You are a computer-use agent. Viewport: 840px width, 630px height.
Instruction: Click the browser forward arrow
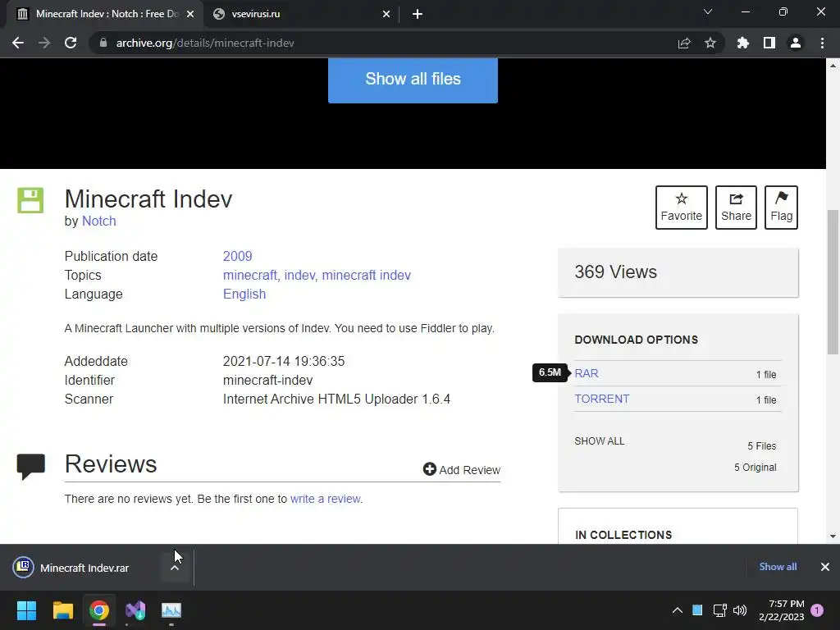point(44,43)
